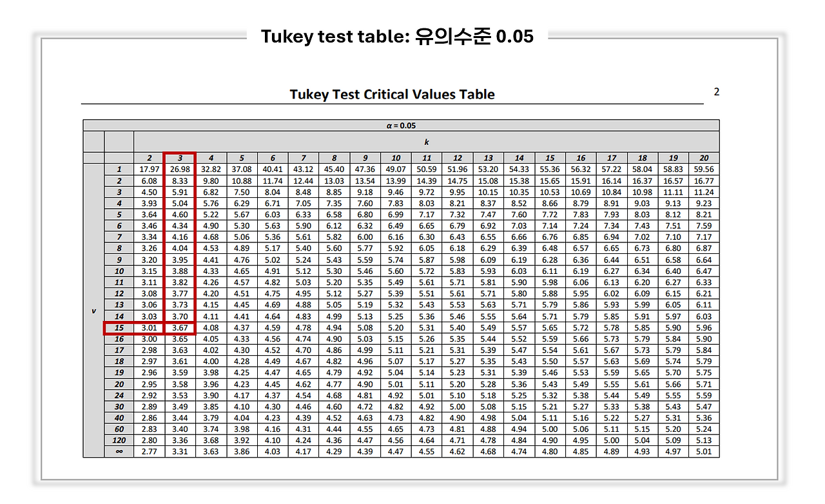The height and width of the screenshot is (504, 825).
Task: Select the "α = 0.05" table header
Action: tap(401, 126)
